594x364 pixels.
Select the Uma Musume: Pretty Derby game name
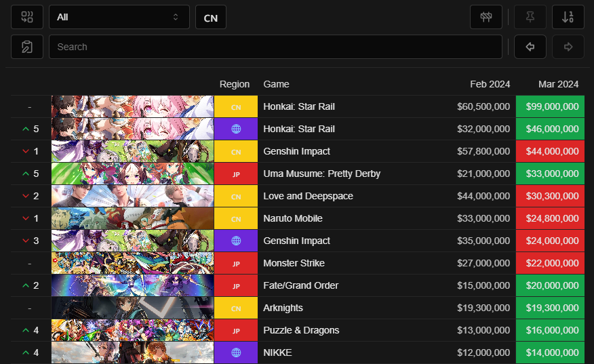[x=321, y=174]
